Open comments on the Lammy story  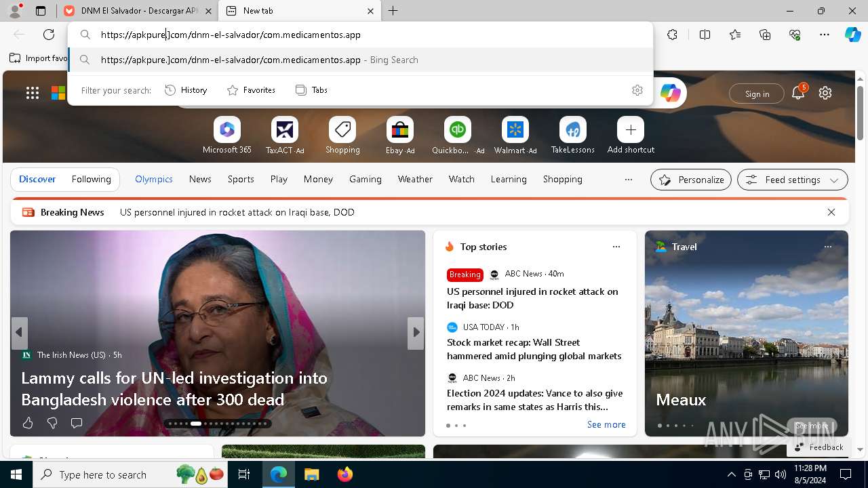(77, 423)
